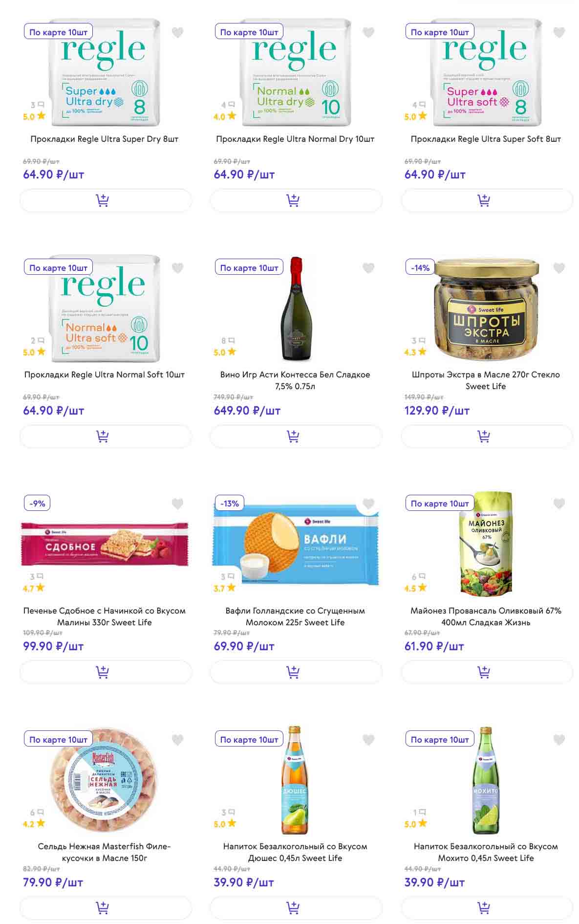The width and height of the screenshot is (579, 924).
Task: Toggle wishlist heart for Duchess drink
Action: click(x=368, y=740)
